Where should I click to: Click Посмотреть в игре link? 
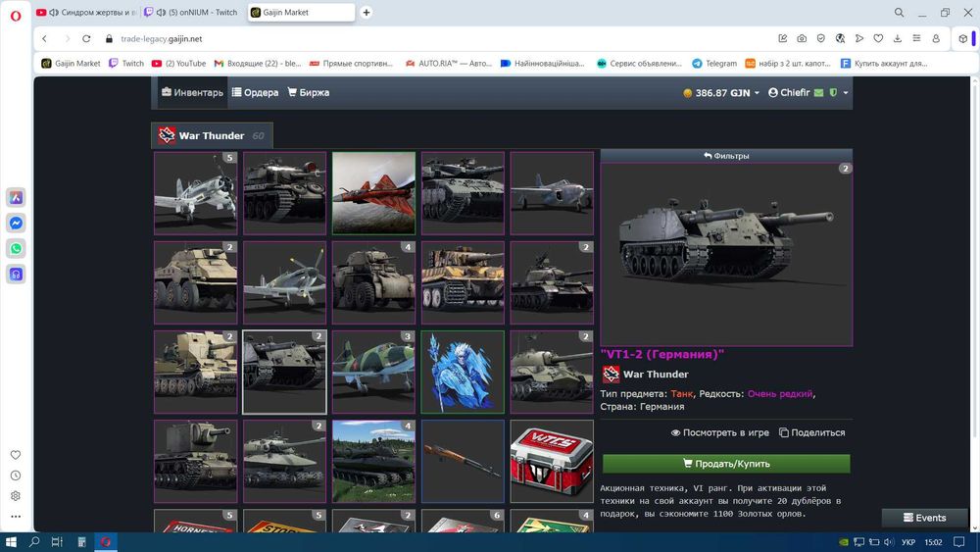tap(719, 432)
